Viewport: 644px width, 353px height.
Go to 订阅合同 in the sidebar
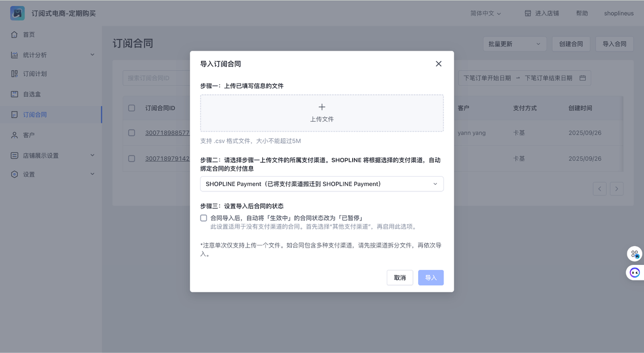point(35,115)
